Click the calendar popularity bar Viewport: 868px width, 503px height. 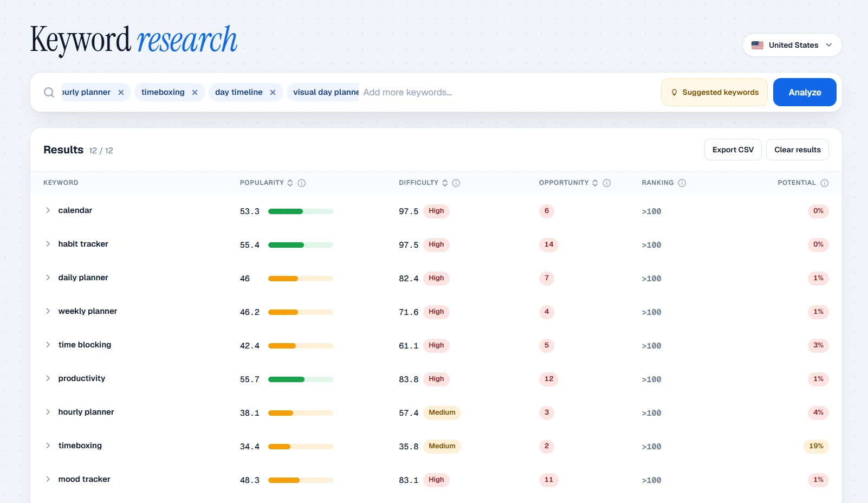pos(300,211)
